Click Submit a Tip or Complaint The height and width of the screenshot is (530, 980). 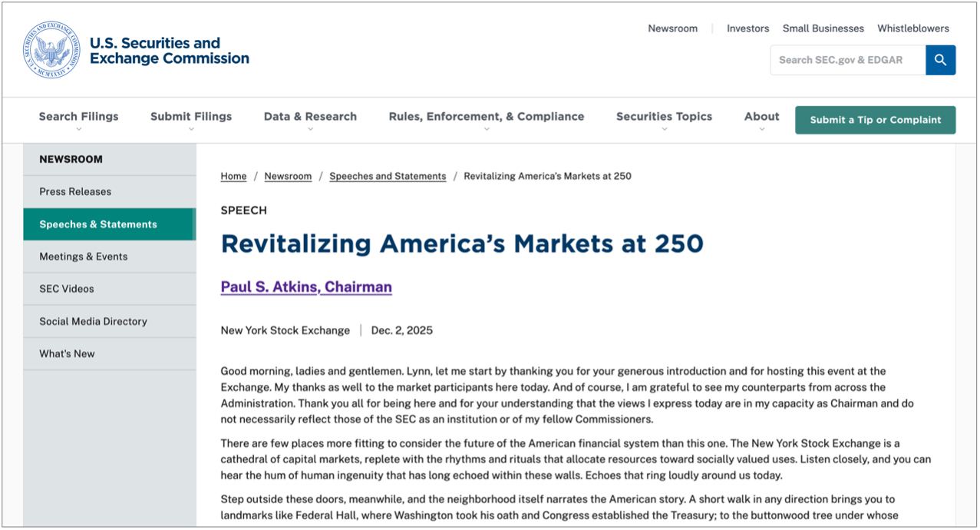point(875,120)
